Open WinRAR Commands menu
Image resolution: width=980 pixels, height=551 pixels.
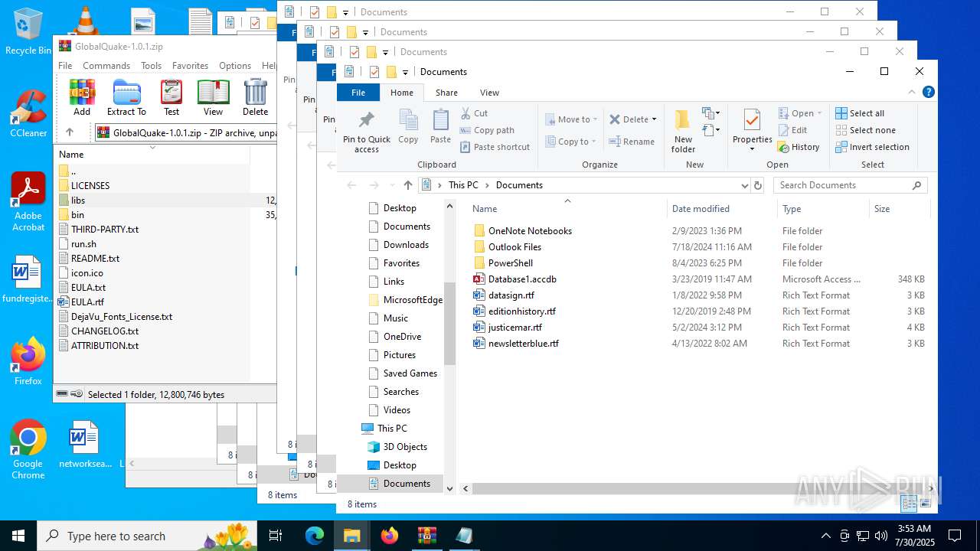pos(106,66)
